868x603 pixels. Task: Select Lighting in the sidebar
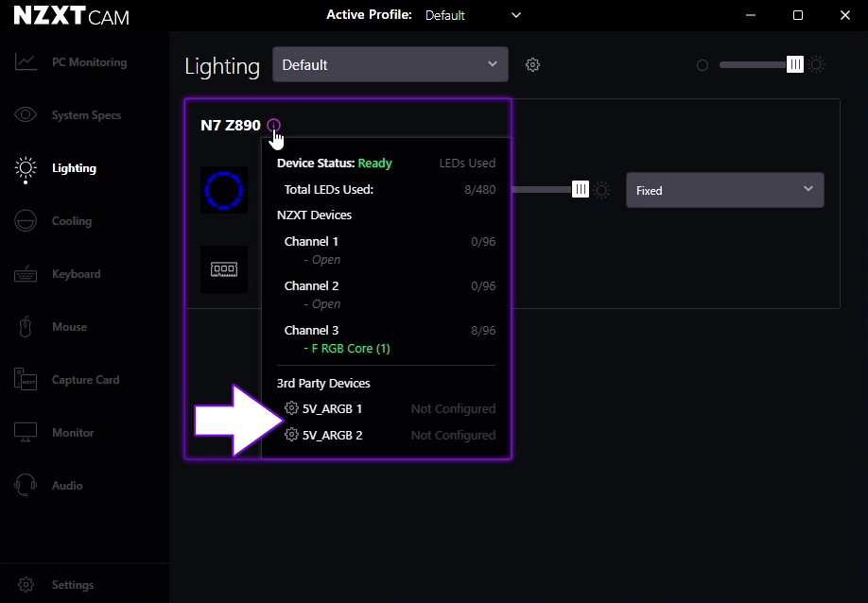(72, 167)
